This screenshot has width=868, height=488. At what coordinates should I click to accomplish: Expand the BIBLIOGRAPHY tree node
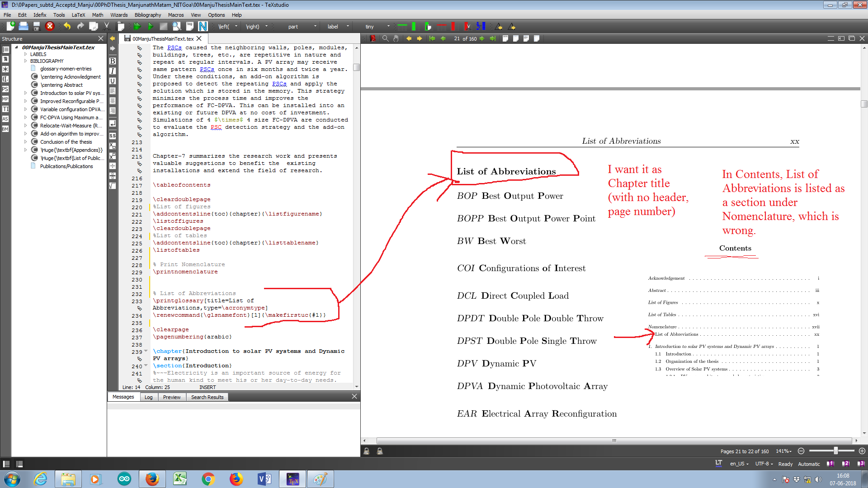[26, 61]
